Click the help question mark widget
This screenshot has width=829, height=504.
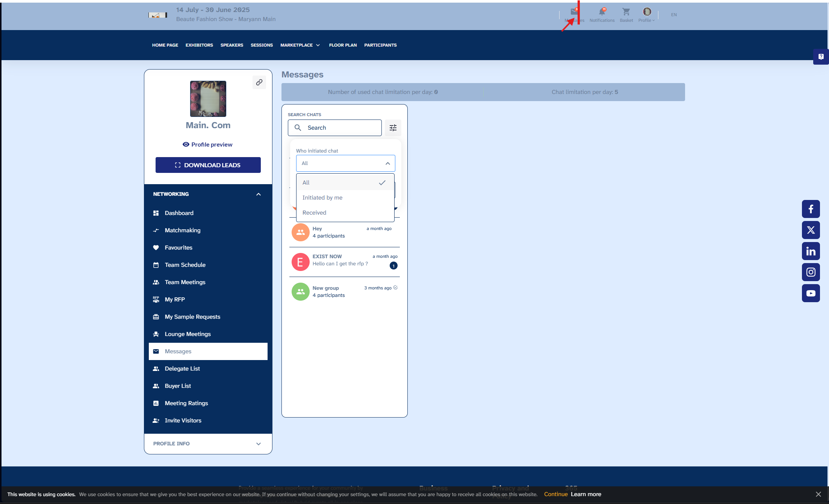pos(821,57)
